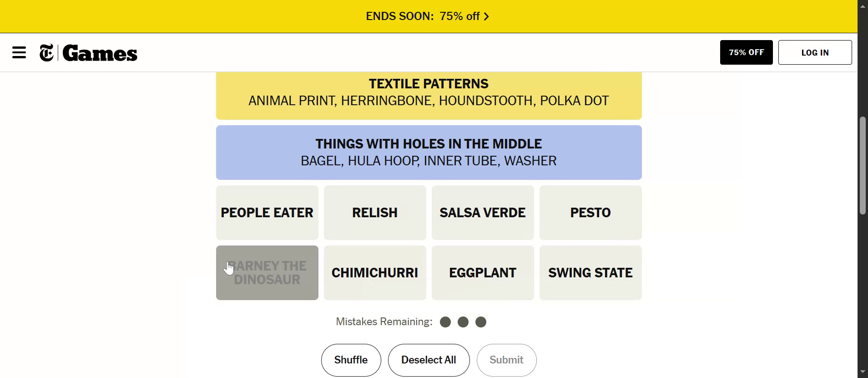868x378 pixels.
Task: Select the SWING STATE tile
Action: 590,273
